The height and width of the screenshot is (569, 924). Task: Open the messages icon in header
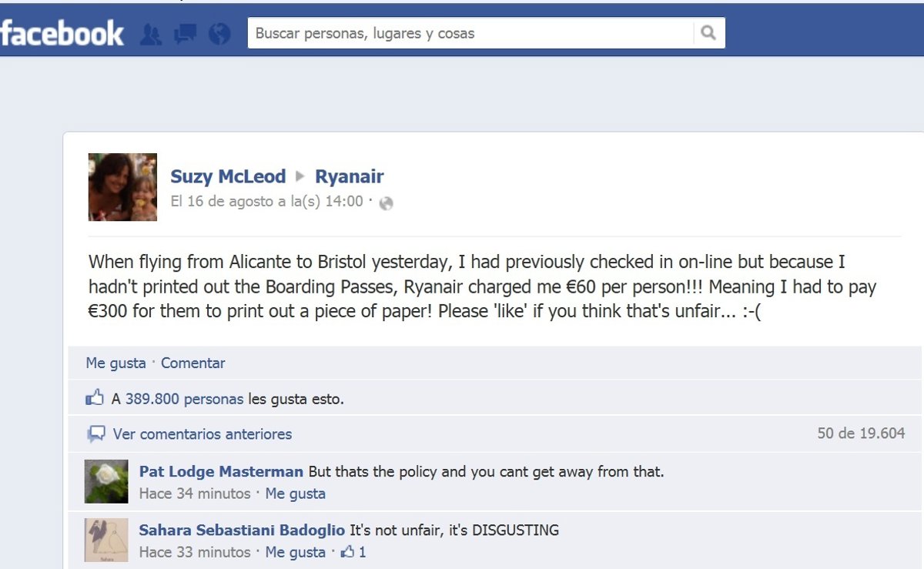(185, 34)
